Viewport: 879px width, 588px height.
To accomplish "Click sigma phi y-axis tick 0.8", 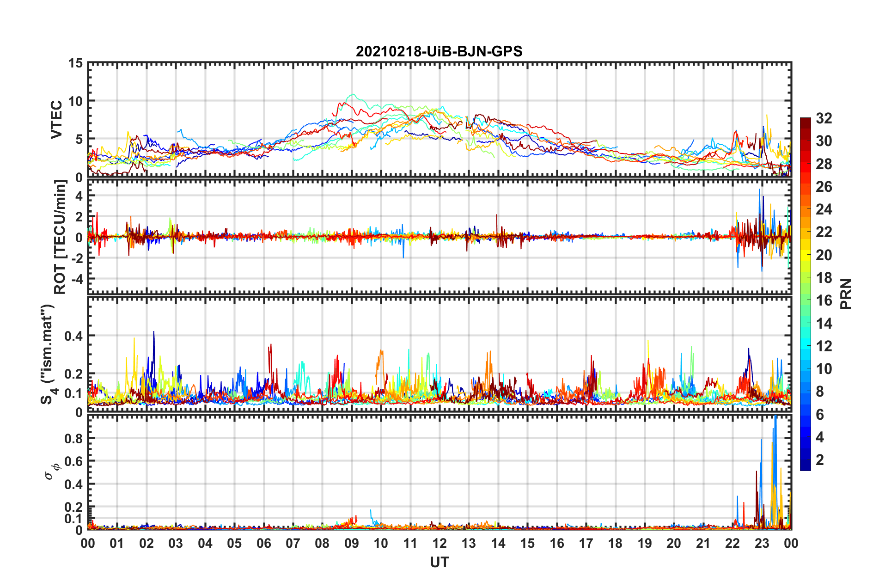I will pyautogui.click(x=74, y=439).
